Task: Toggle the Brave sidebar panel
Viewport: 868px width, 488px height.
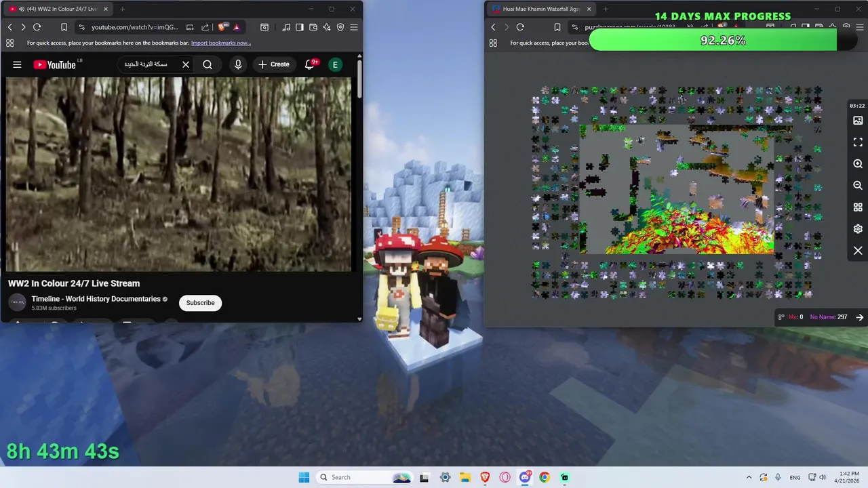Action: [x=300, y=27]
